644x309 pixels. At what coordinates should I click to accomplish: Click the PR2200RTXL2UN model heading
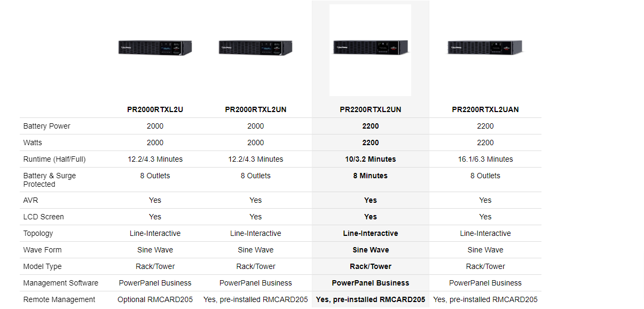pyautogui.click(x=370, y=109)
